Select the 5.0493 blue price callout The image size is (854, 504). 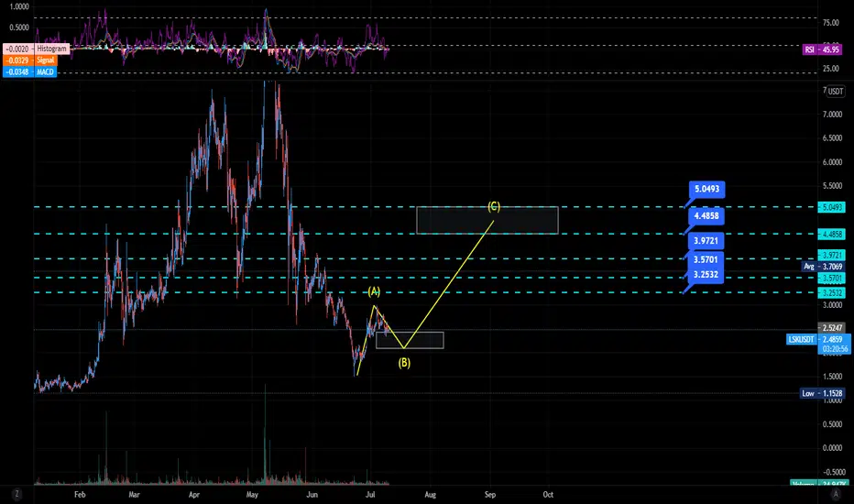(x=706, y=189)
